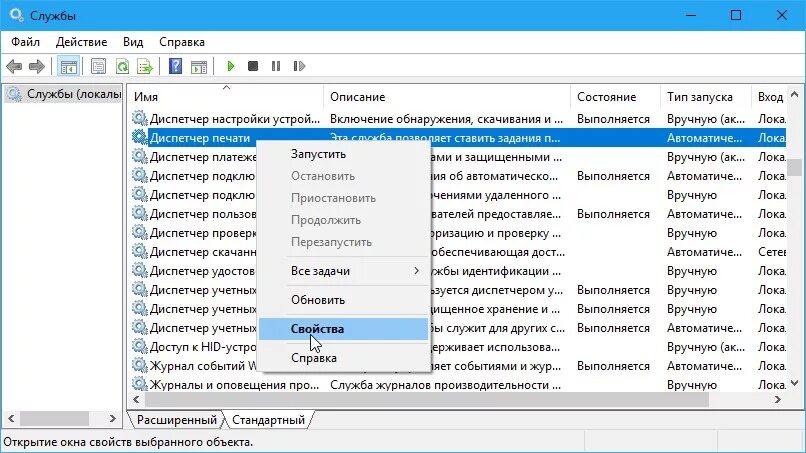
Task: Open the Действие menu
Action: tap(81, 42)
